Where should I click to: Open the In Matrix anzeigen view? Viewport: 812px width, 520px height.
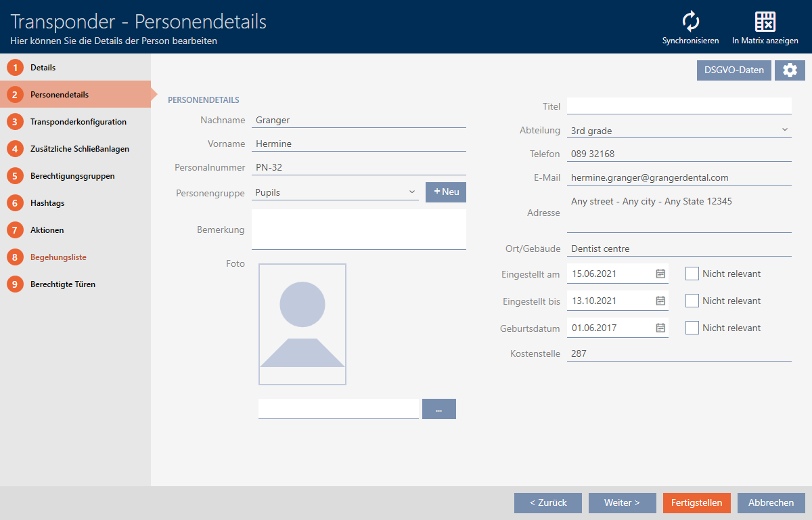click(x=765, y=22)
